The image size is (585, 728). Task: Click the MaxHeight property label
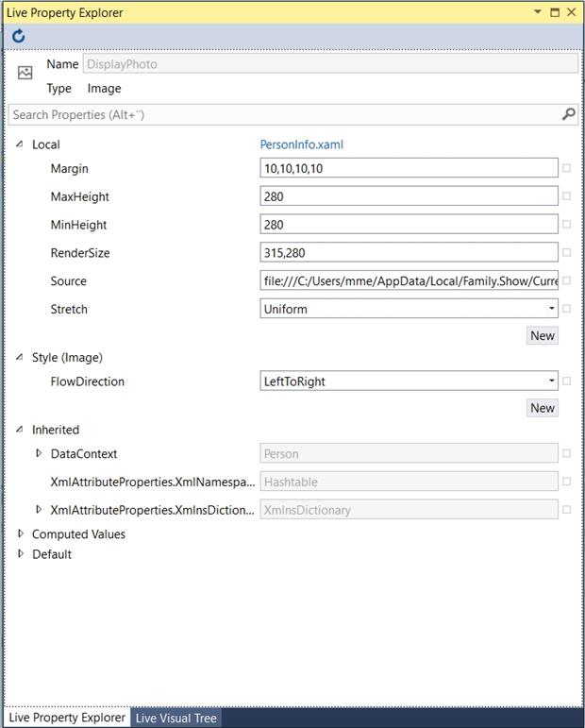pyautogui.click(x=80, y=196)
